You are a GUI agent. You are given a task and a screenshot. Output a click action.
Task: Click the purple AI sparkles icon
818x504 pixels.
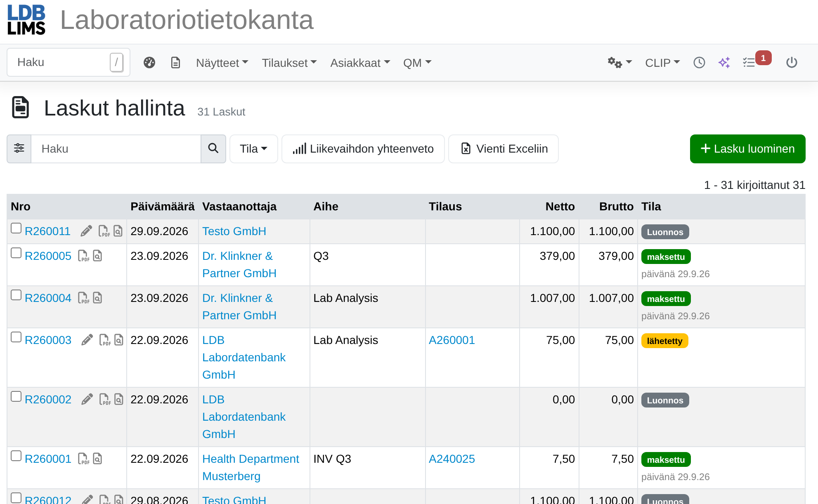(x=724, y=63)
